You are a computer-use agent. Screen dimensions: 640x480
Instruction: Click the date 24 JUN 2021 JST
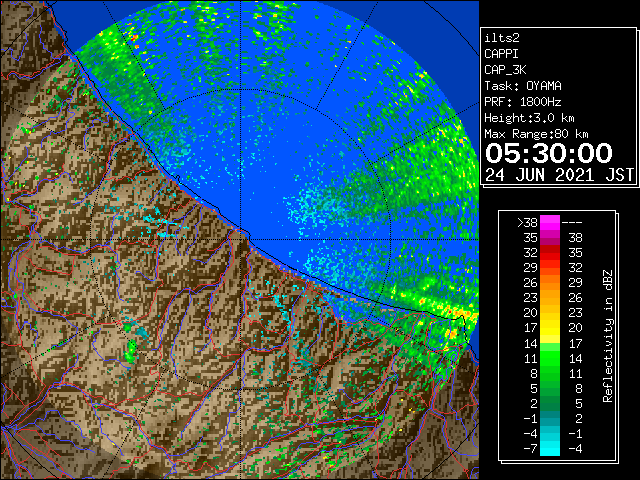tap(559, 175)
